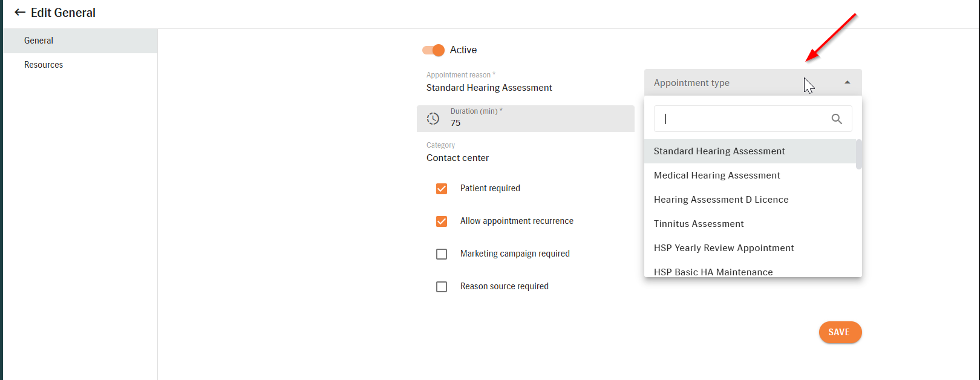Uncheck Allow appointment recurrence checkbox
This screenshot has height=380, width=980.
442,221
